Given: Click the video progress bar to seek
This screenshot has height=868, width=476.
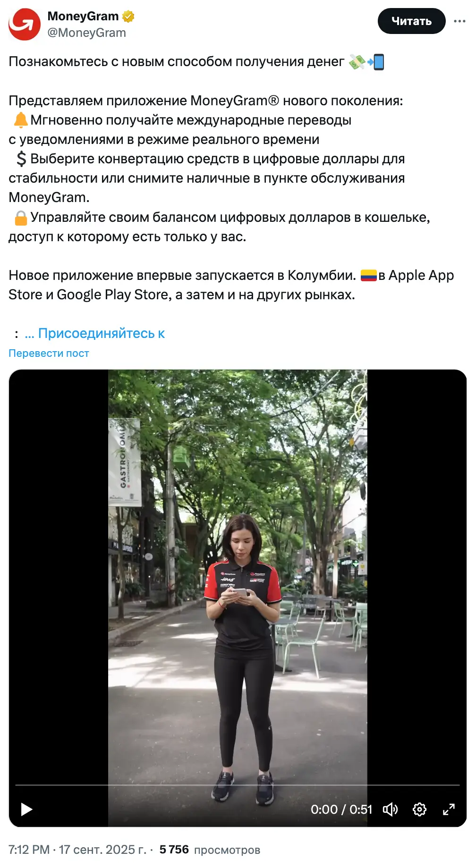Looking at the screenshot, I should click(x=238, y=785).
